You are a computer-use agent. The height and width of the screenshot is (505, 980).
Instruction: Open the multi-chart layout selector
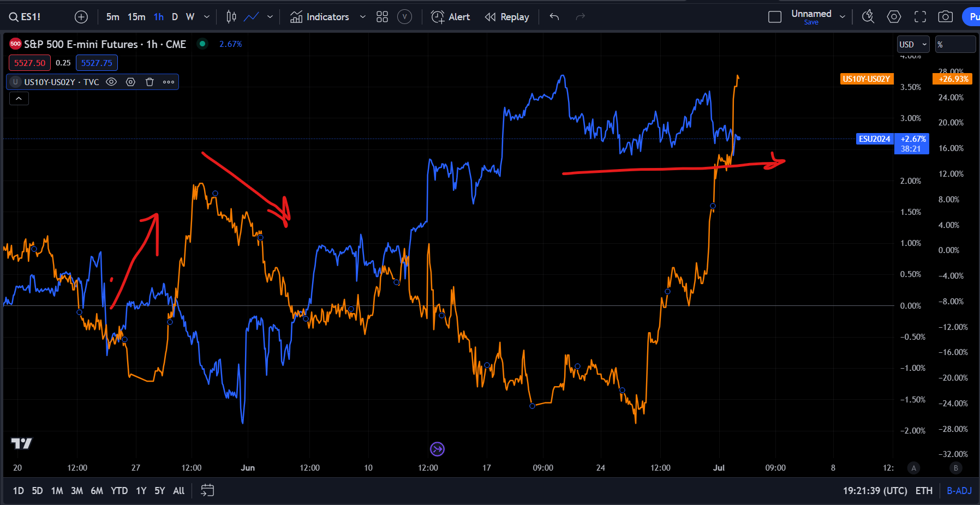(382, 16)
